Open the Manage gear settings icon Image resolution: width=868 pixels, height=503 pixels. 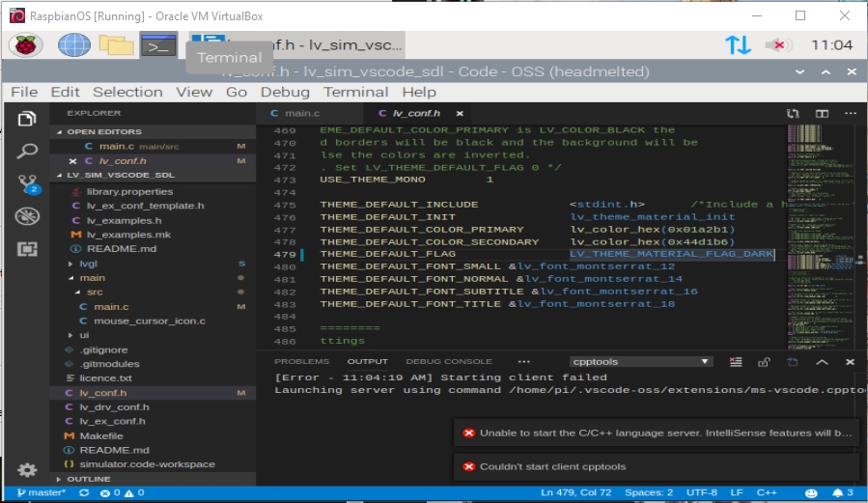[x=27, y=470]
